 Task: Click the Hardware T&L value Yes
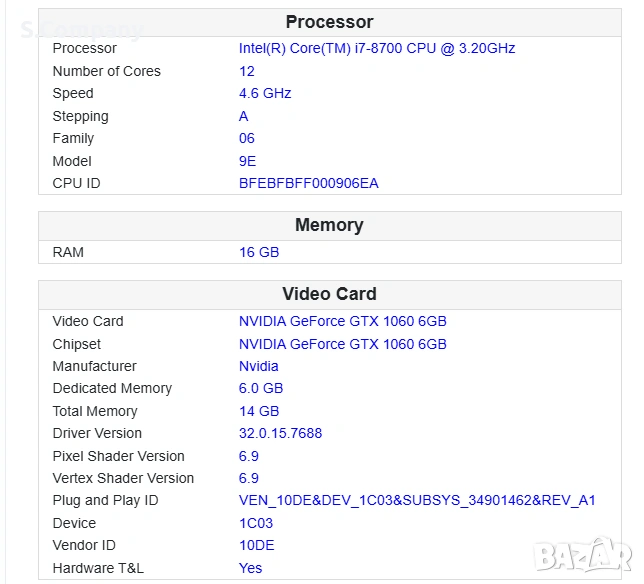(250, 568)
